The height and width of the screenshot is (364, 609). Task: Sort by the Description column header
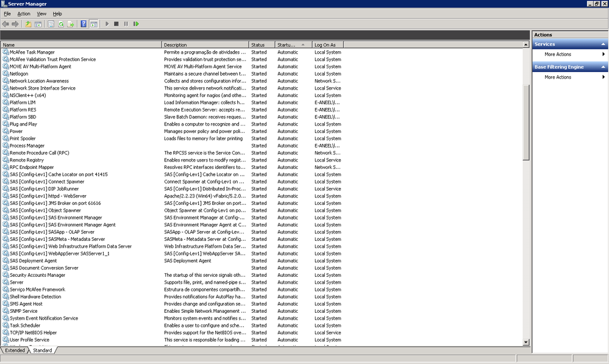pos(205,45)
